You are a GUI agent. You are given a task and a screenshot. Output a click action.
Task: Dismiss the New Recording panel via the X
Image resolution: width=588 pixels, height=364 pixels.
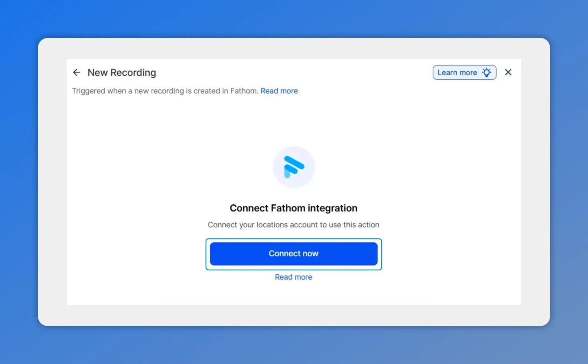point(508,72)
